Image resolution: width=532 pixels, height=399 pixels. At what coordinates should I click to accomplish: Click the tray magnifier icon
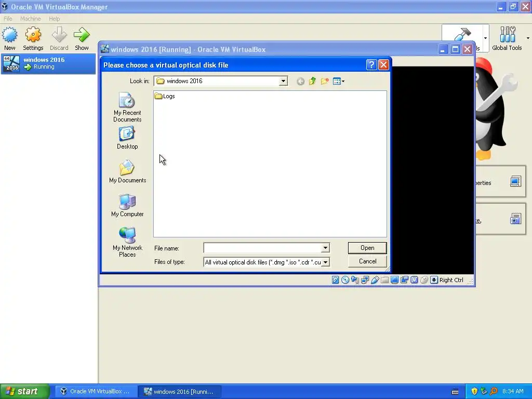pos(494,392)
